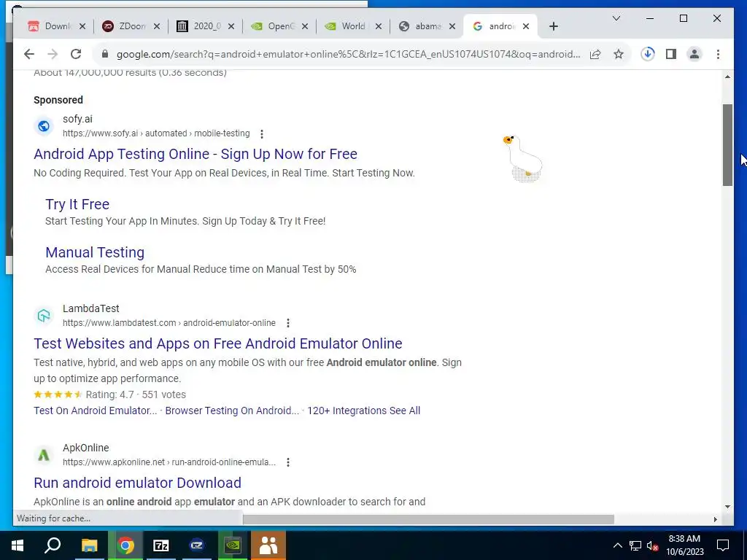Screen dimensions: 747x560
Task: Click the horizontal scrollbar thumb
Action: 428,519
